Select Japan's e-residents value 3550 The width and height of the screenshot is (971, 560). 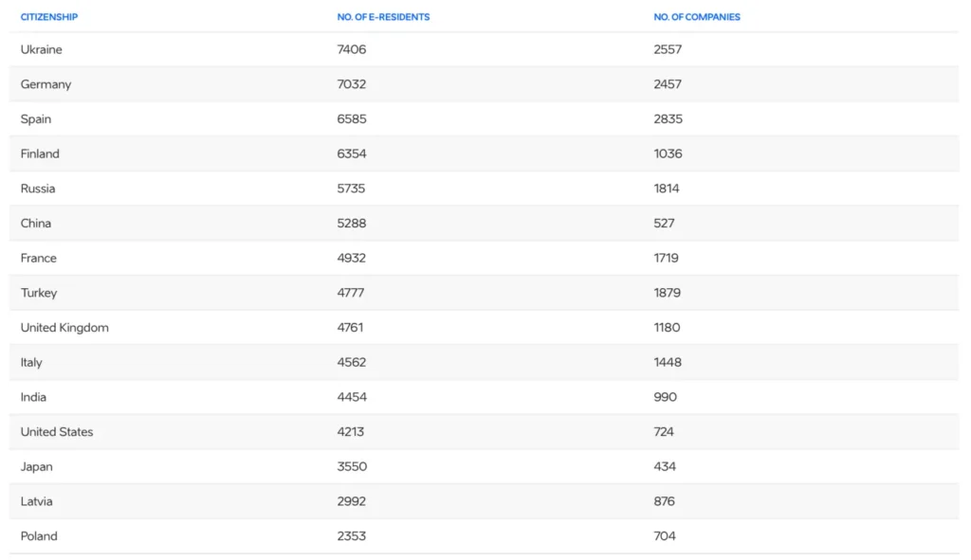[x=352, y=466]
